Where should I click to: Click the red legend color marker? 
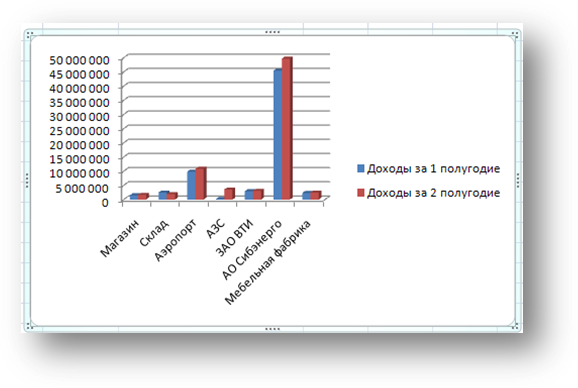tap(361, 193)
